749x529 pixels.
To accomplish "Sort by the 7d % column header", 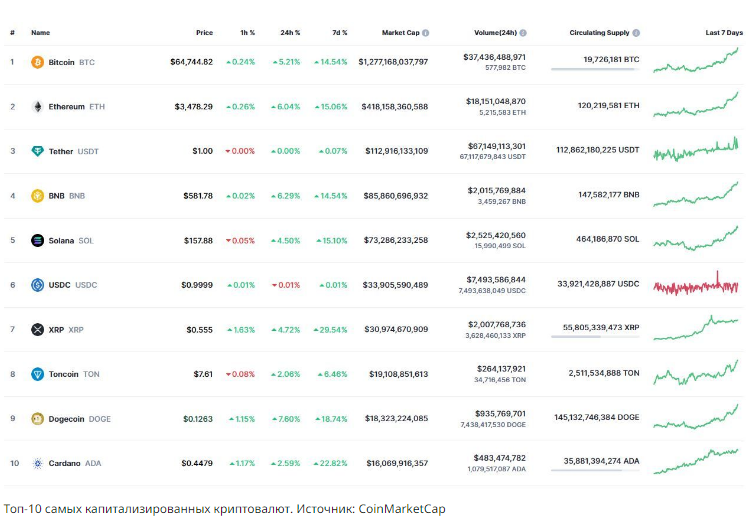I will [x=340, y=33].
